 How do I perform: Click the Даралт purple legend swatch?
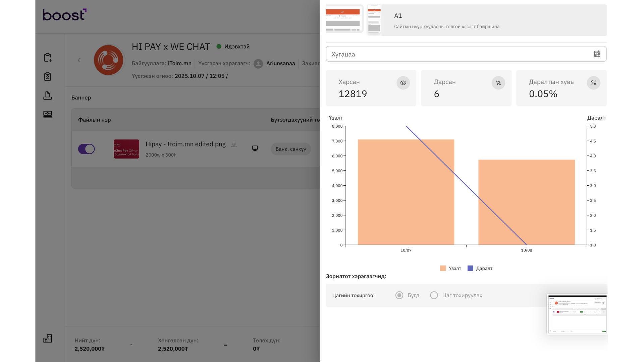point(470,268)
